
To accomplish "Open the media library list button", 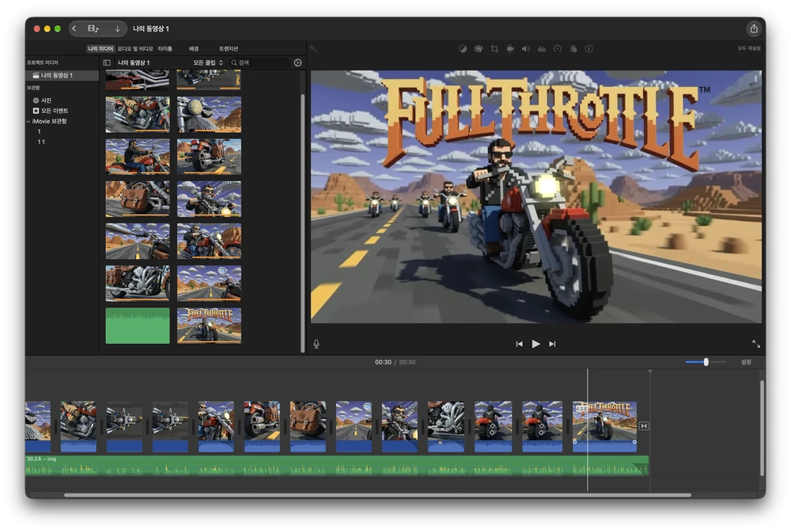I will coord(93,28).
